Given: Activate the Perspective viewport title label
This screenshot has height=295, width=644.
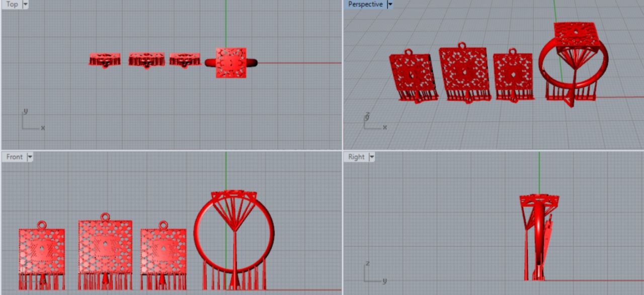Looking at the screenshot, I should click(x=366, y=4).
